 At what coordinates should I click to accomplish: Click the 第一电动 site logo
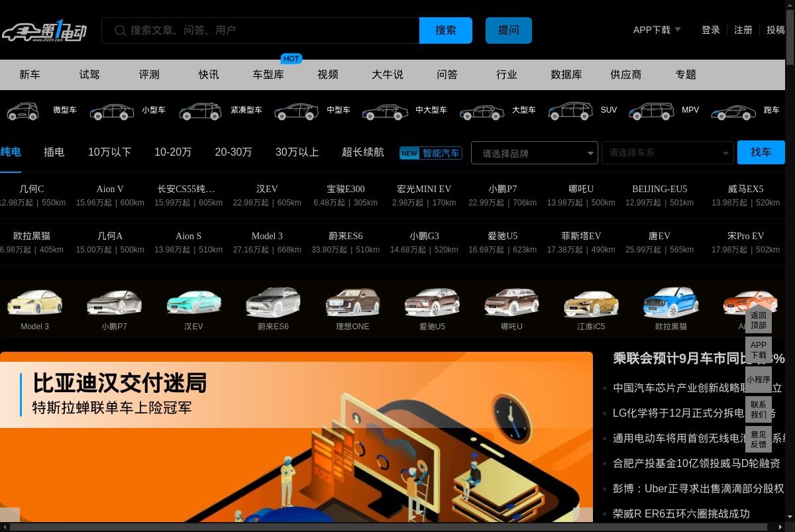44,30
